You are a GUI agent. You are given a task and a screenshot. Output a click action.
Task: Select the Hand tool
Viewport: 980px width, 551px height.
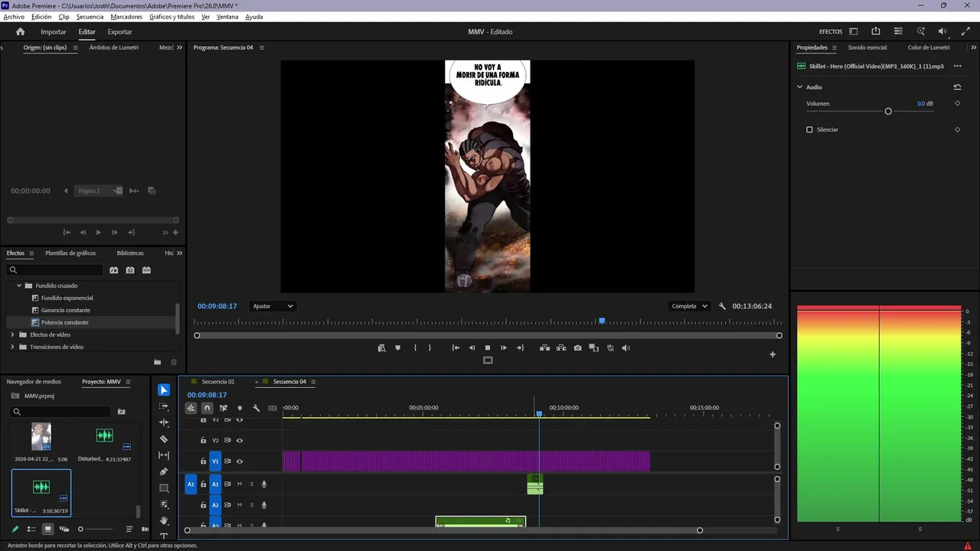pyautogui.click(x=164, y=520)
